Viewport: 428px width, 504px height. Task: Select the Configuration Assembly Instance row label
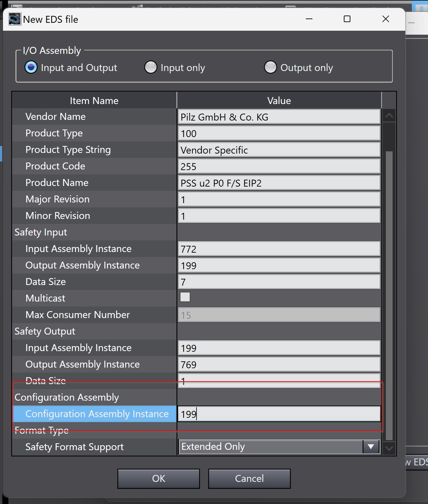[97, 414]
